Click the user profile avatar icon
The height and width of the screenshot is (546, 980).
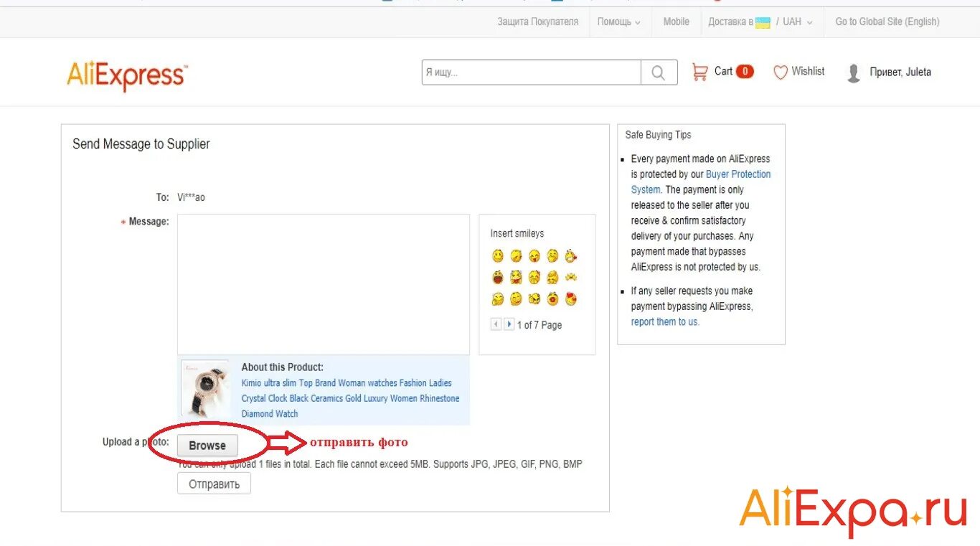click(x=854, y=73)
